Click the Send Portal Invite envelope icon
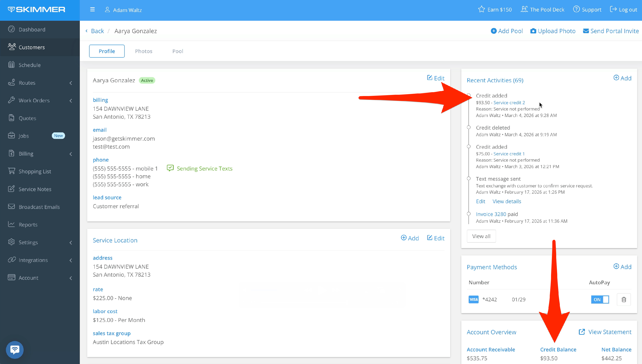Viewport: 642px width, 364px height. [x=586, y=31]
